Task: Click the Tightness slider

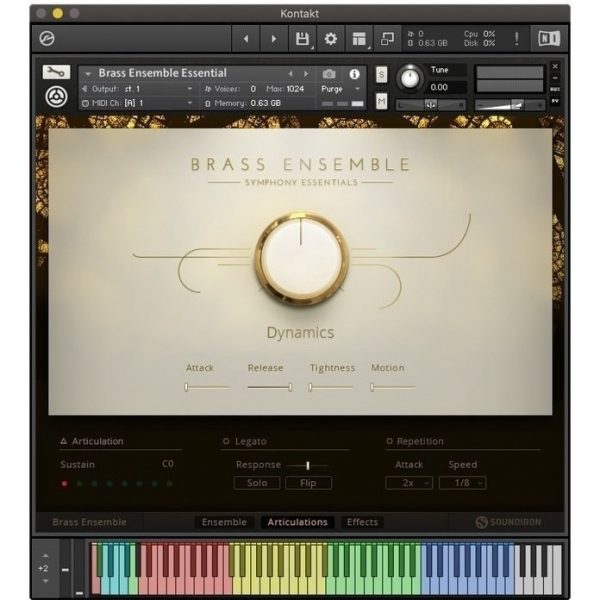Action: pyautogui.click(x=331, y=387)
